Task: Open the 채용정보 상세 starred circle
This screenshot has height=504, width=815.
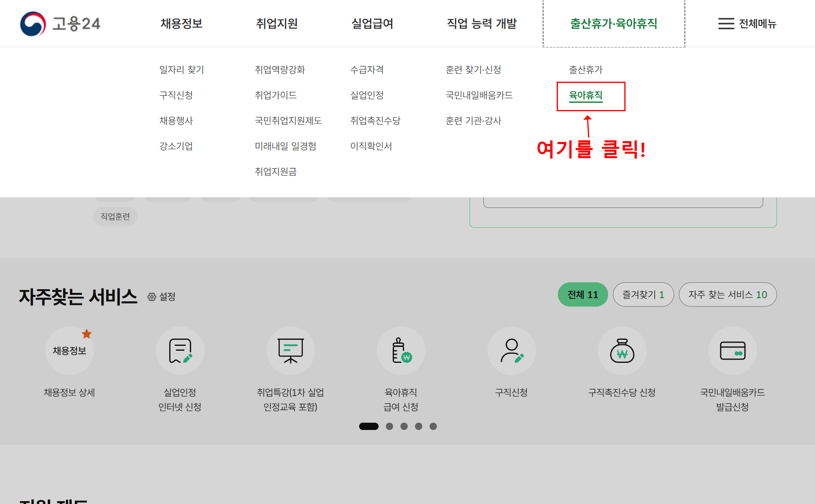Action: click(70, 351)
